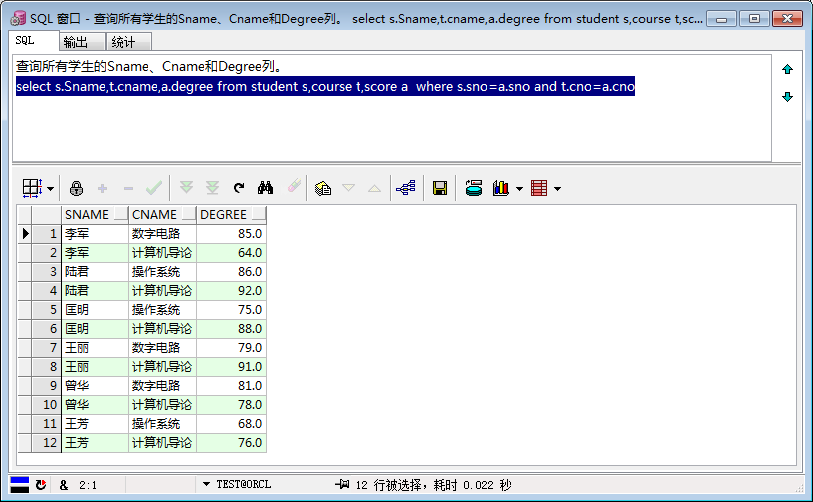Click the DEGREE column sort button

pyautogui.click(x=259, y=214)
